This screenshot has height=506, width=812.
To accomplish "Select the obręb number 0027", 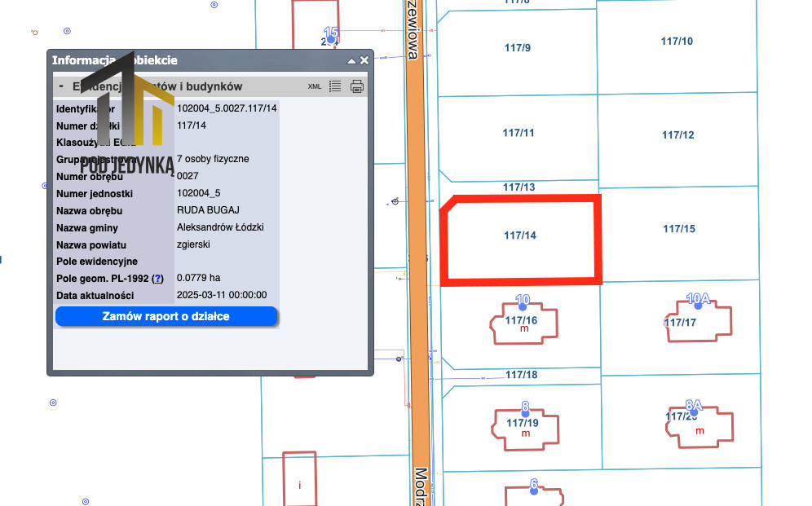I will tap(188, 176).
